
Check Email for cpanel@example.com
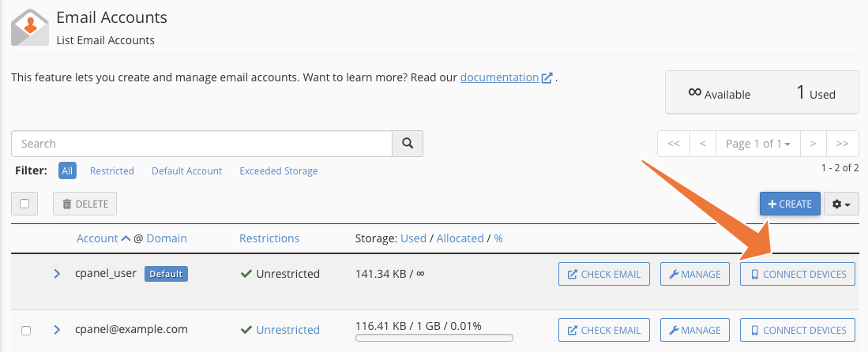pos(604,330)
